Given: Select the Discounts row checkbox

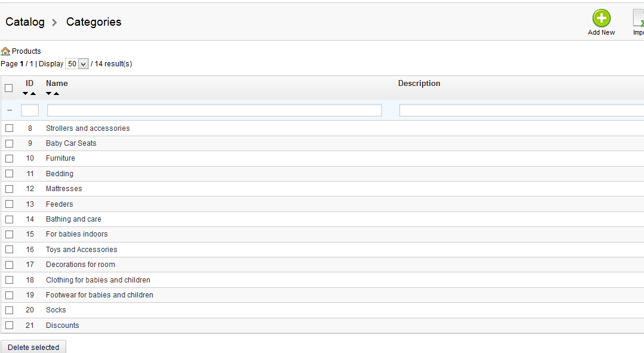Looking at the screenshot, I should point(9,325).
